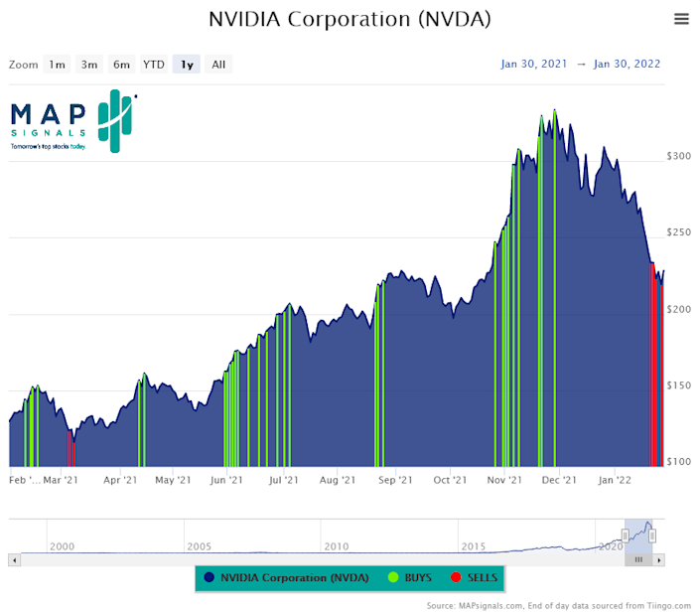This screenshot has width=700, height=613.
Task: Set zoom range to 3m
Action: click(x=88, y=65)
